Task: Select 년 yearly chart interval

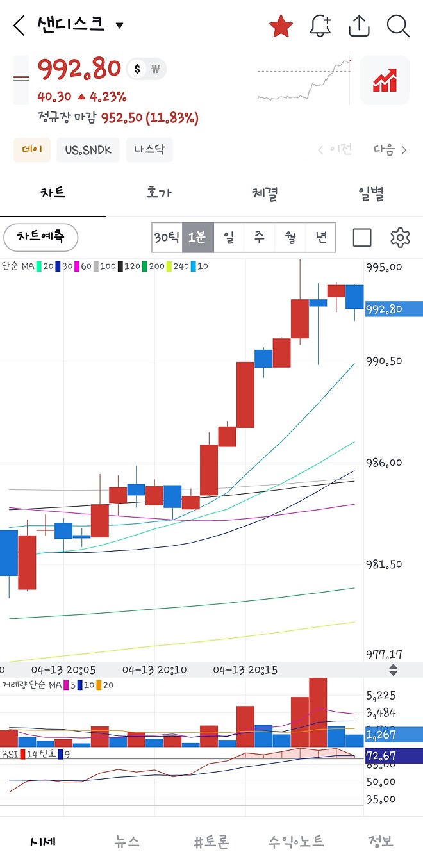Action: [320, 238]
